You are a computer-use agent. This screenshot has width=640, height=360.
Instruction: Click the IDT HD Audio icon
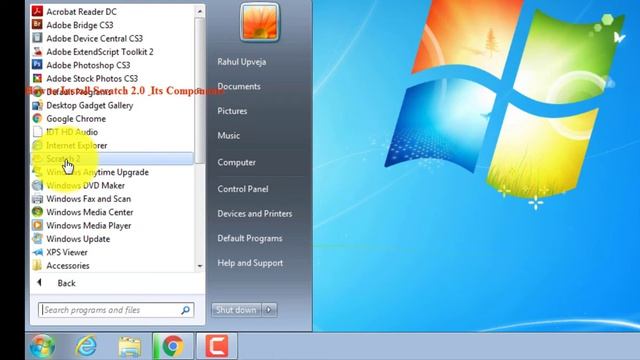[x=37, y=132]
